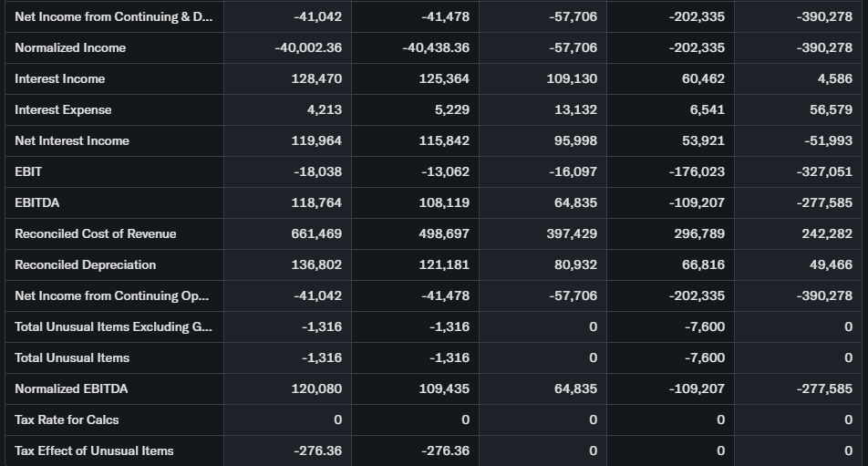Click the 118,764 EBITDA cell
Image resolution: width=868 pixels, height=466 pixels.
coord(316,202)
